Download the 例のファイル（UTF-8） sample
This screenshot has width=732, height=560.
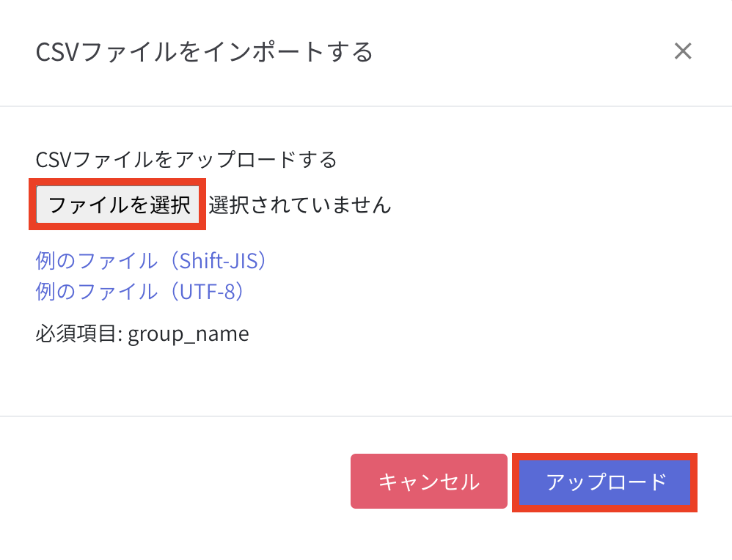pyautogui.click(x=140, y=291)
